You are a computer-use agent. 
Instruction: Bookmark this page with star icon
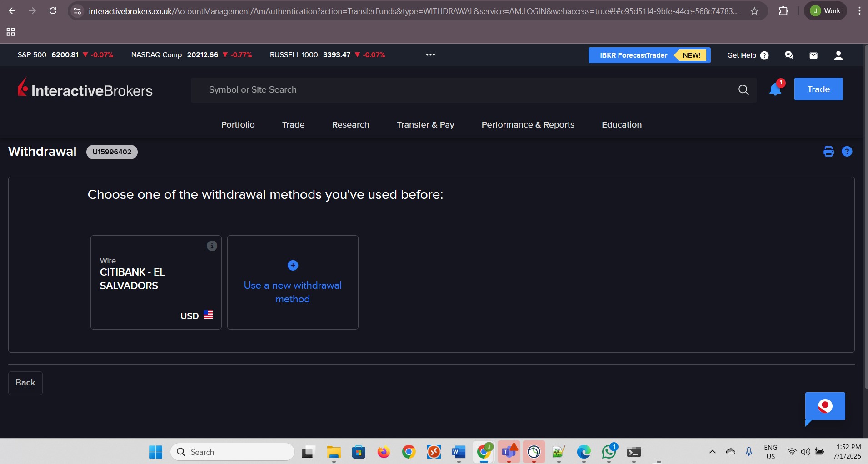(754, 11)
